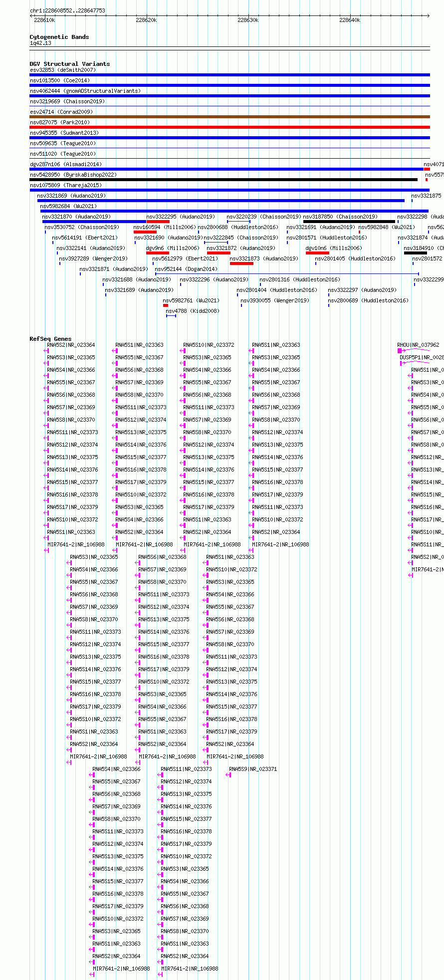Click the 228630k ruler tick label
The image size is (444, 980).
[248, 20]
